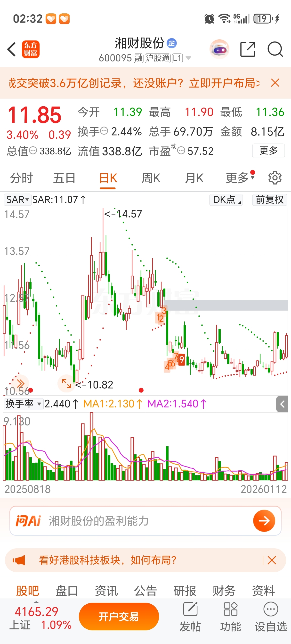Tap the 更多 quote details button

(268, 151)
